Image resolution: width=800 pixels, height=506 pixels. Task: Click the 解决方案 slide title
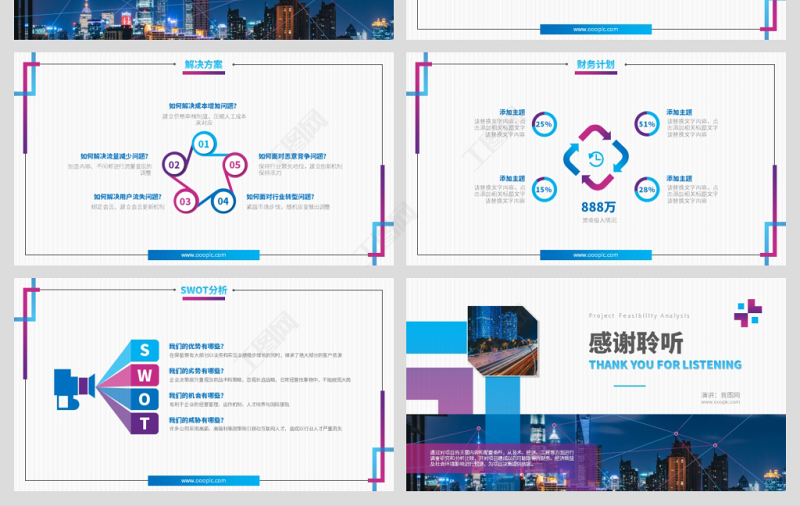pos(204,65)
